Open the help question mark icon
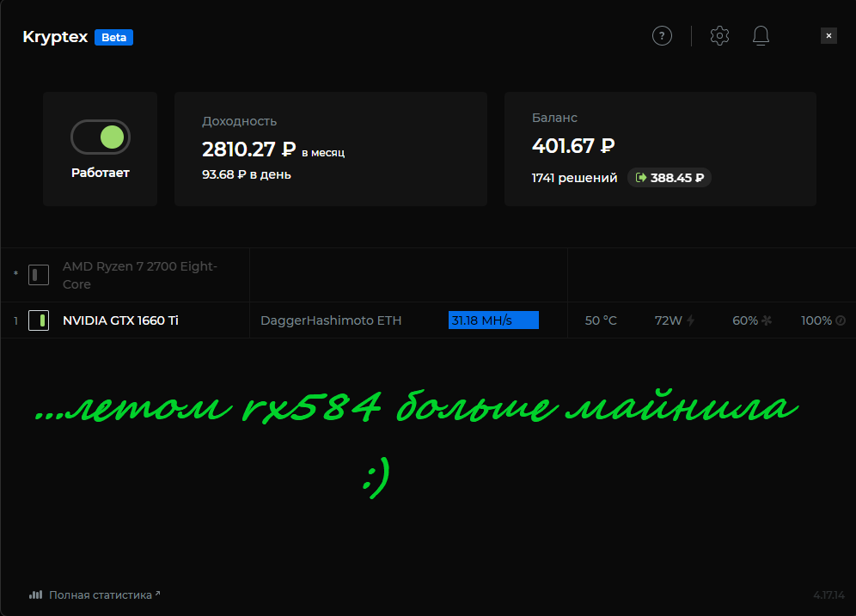 point(662,36)
